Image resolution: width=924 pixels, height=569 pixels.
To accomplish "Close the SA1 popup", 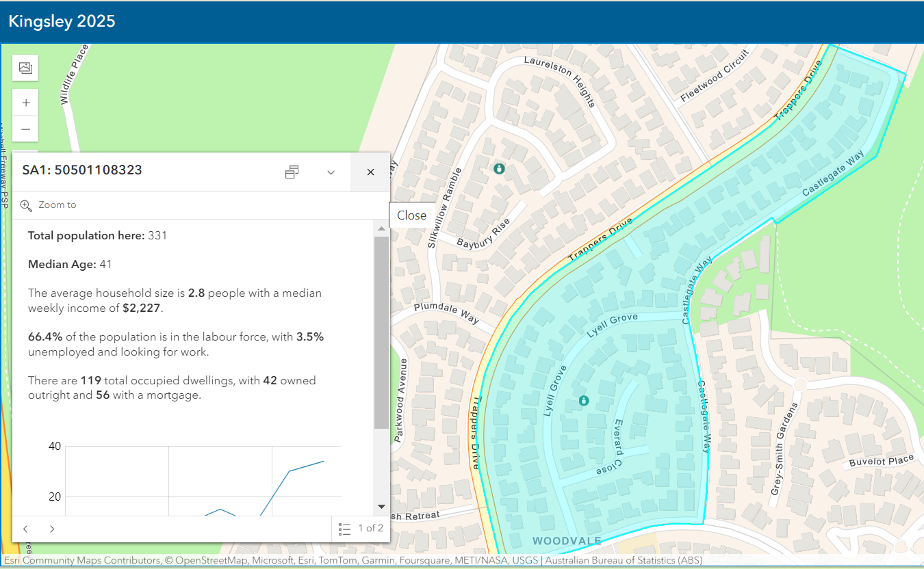I will [x=370, y=172].
